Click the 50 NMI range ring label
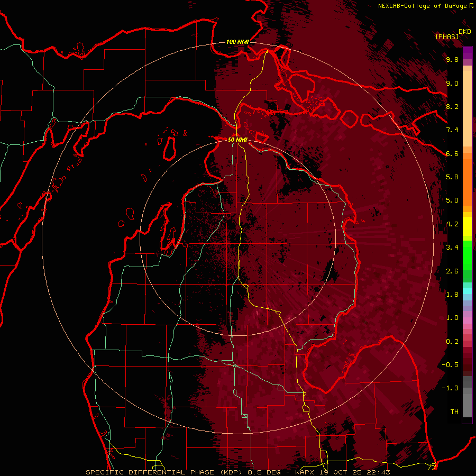The height and width of the screenshot is (476, 476). click(237, 140)
